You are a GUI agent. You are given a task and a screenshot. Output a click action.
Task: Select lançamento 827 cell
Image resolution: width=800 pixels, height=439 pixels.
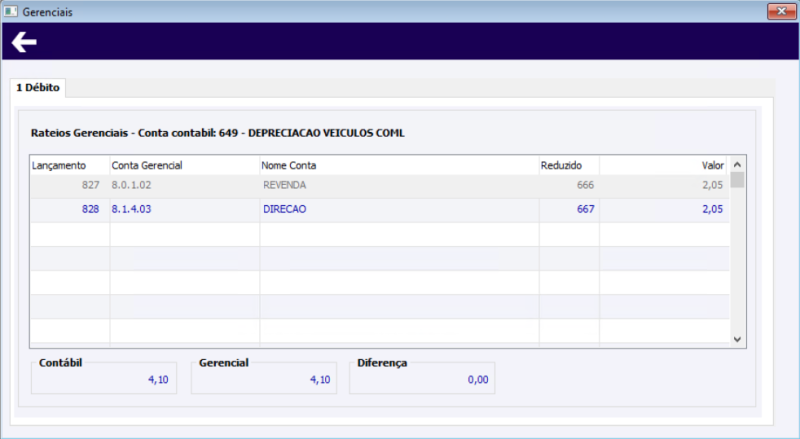pos(70,185)
